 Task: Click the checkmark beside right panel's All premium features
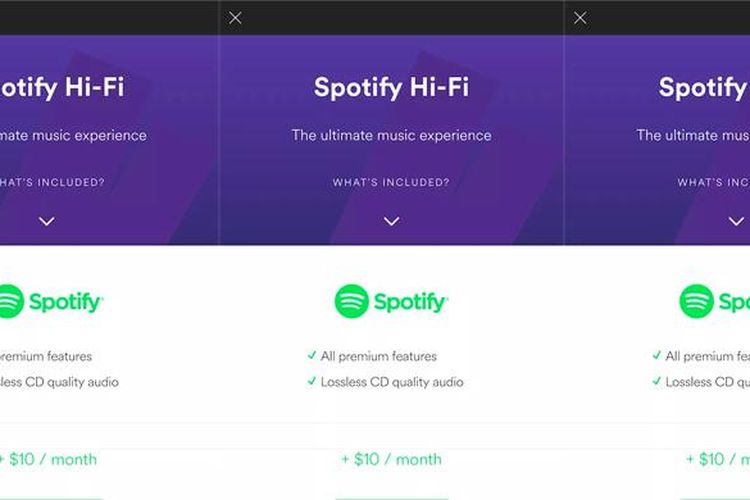click(657, 355)
